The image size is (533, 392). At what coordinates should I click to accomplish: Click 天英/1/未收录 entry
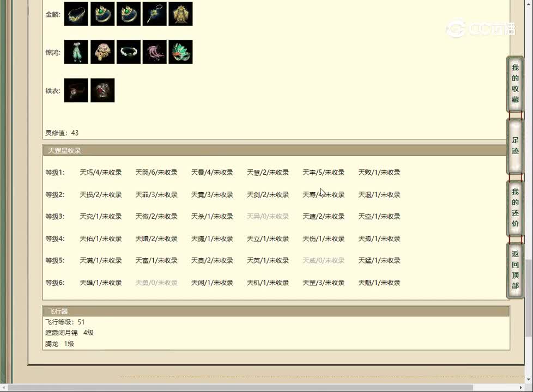268,261
